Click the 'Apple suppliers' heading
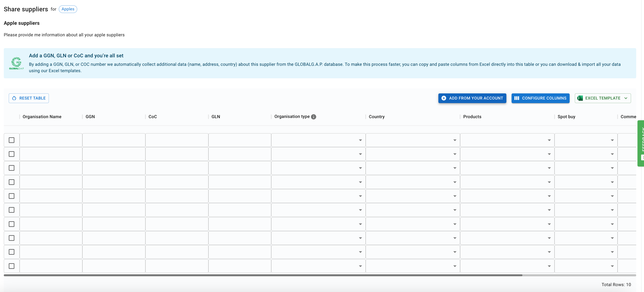This screenshot has width=644, height=292. point(21,23)
